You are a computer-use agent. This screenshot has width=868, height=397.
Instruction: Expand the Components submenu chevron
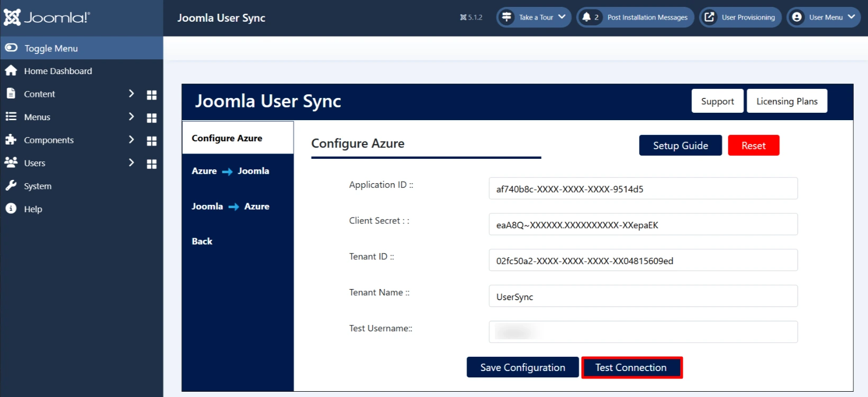point(131,139)
